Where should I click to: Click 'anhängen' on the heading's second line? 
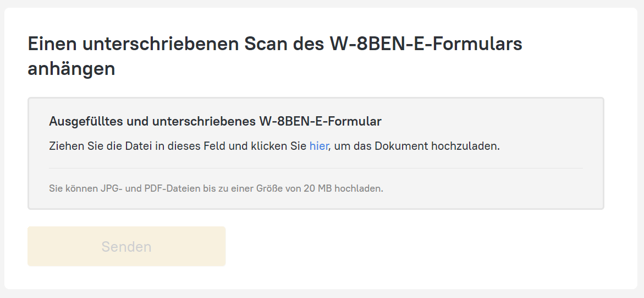click(71, 69)
